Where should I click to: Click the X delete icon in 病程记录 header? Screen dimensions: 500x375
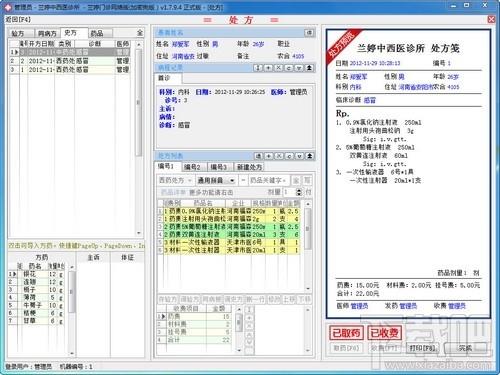click(x=278, y=68)
